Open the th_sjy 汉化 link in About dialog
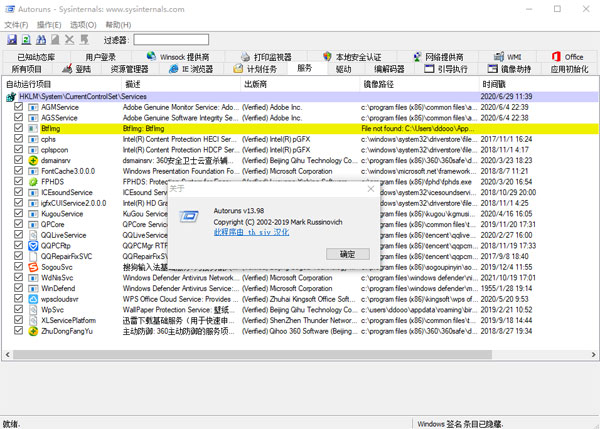This screenshot has width=600, height=429. [251, 232]
